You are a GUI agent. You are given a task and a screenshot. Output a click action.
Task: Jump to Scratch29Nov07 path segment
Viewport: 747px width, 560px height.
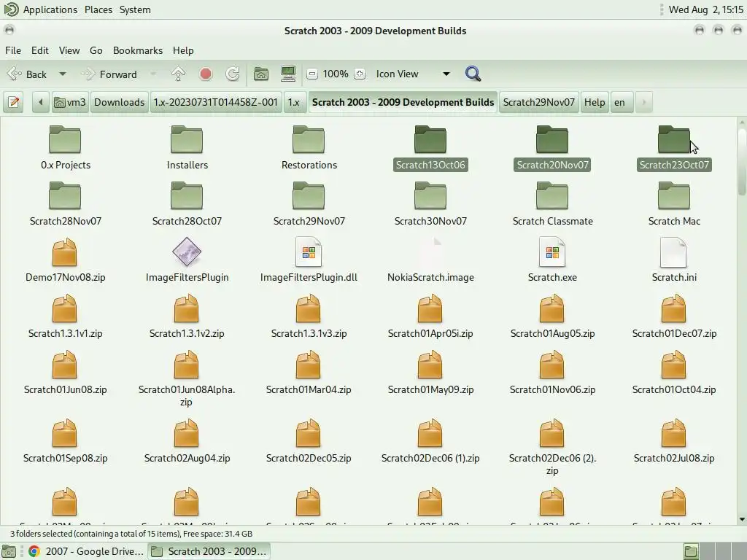point(539,102)
